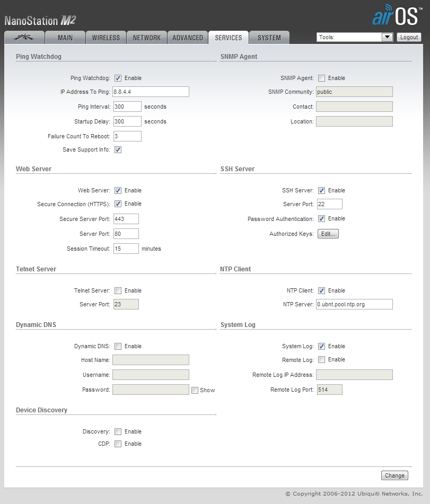Uncheck Save Support Info

[118, 149]
